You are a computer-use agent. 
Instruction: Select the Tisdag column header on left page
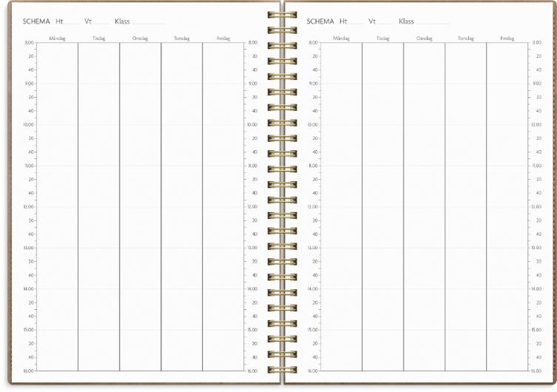98,38
